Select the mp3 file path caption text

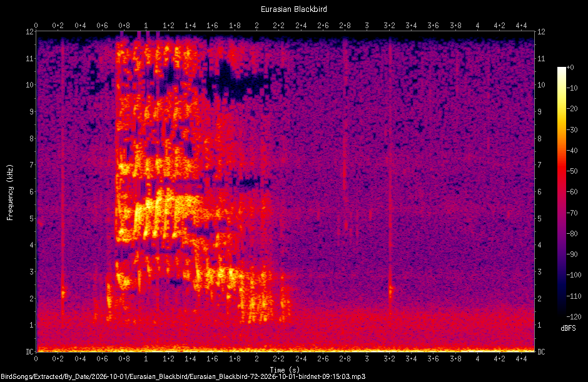(x=183, y=376)
